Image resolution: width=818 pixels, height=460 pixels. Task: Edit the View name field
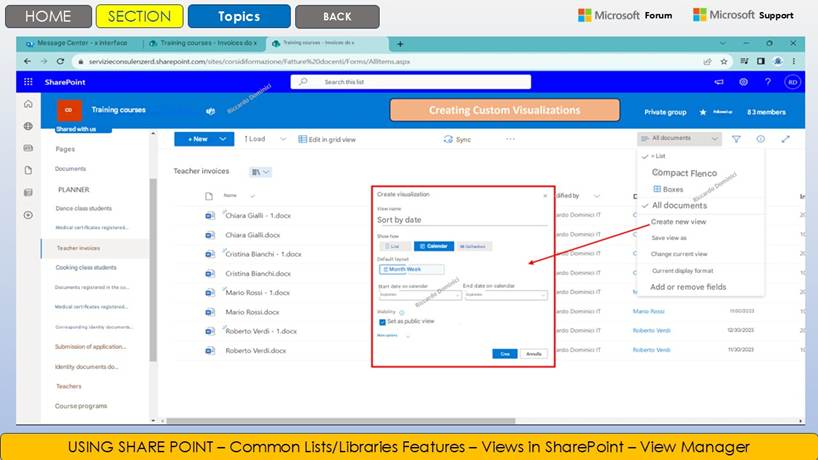pos(462,220)
